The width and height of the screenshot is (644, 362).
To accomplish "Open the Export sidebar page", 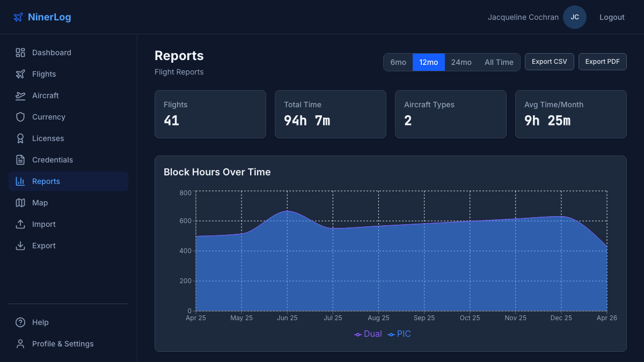I will pos(68,246).
